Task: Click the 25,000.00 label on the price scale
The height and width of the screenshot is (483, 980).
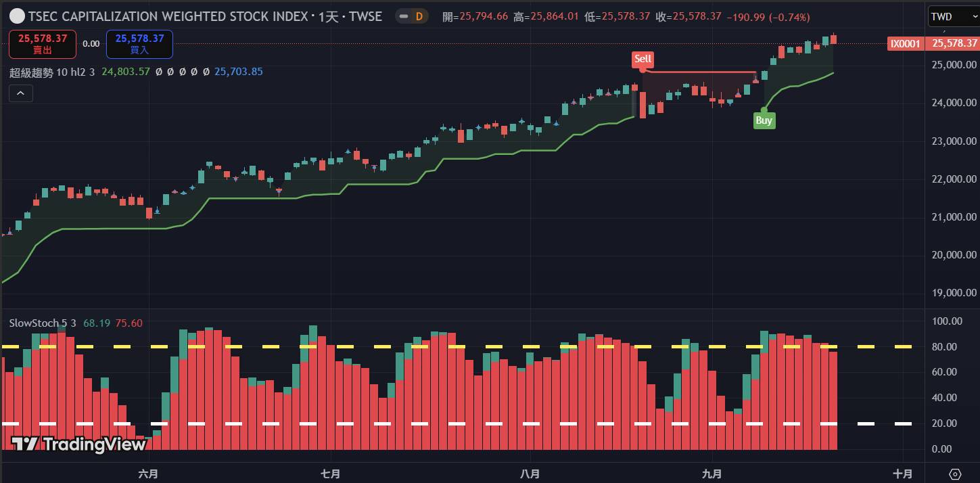Action: pos(954,65)
